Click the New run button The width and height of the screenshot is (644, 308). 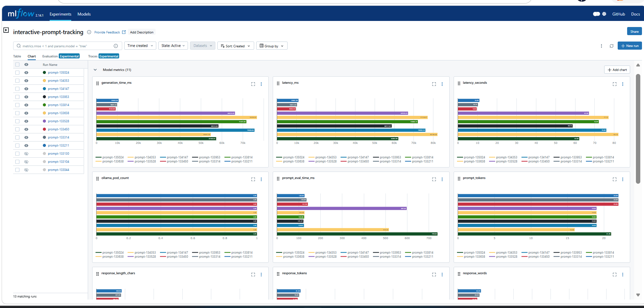point(629,46)
